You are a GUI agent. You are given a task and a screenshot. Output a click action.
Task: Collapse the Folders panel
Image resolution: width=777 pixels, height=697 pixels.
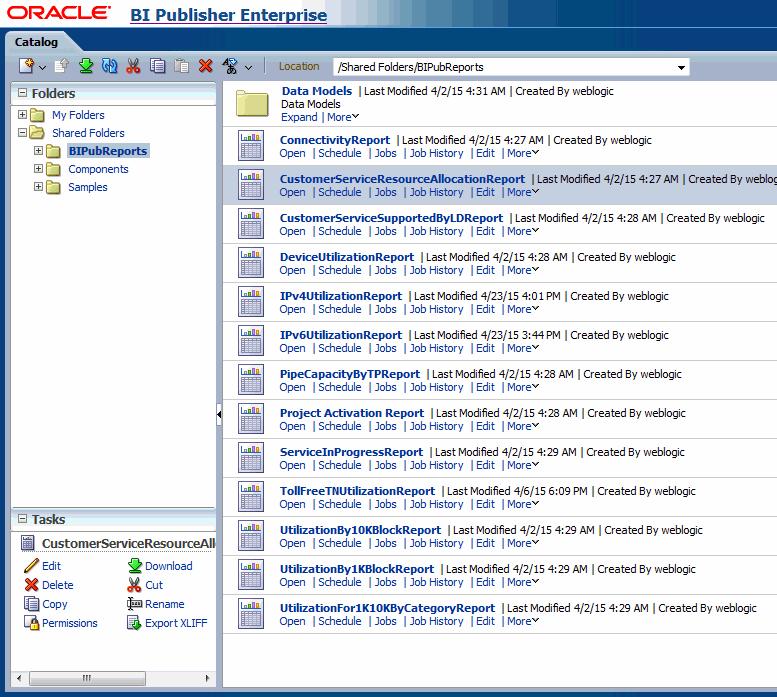click(x=22, y=93)
